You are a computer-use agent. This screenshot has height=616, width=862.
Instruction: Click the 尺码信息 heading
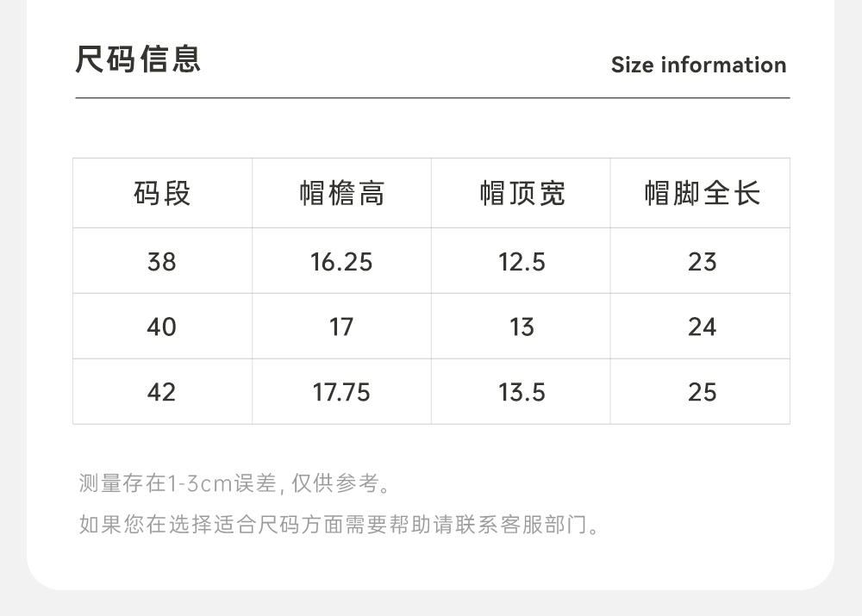pyautogui.click(x=138, y=59)
